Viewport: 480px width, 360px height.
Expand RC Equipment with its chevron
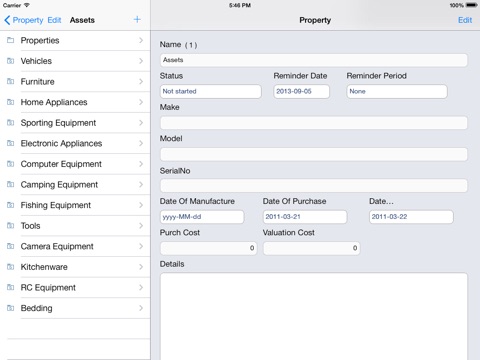click(141, 287)
